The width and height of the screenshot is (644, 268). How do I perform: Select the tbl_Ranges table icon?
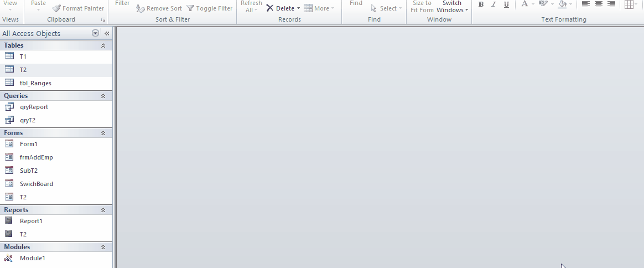(9, 83)
